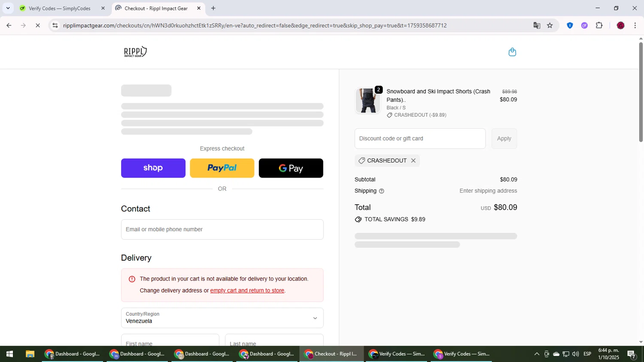Open the volume control in tray
Viewport: 644px width, 362px height.
pos(575,354)
